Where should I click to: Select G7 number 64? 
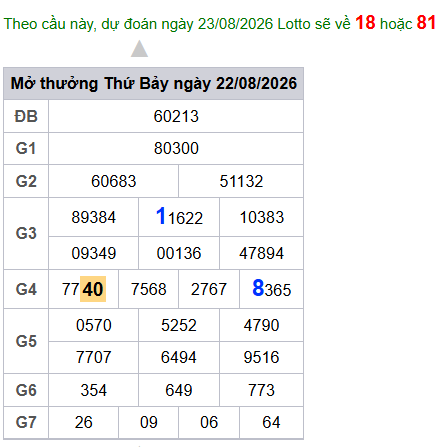271,422
